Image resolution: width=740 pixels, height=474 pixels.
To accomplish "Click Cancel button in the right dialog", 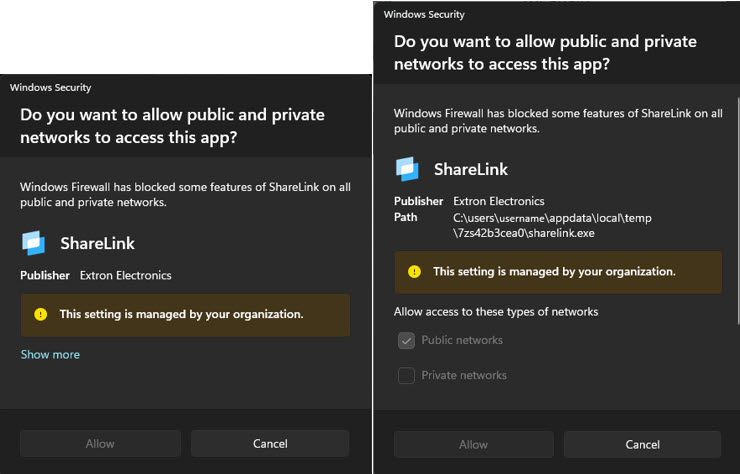I will [x=642, y=445].
